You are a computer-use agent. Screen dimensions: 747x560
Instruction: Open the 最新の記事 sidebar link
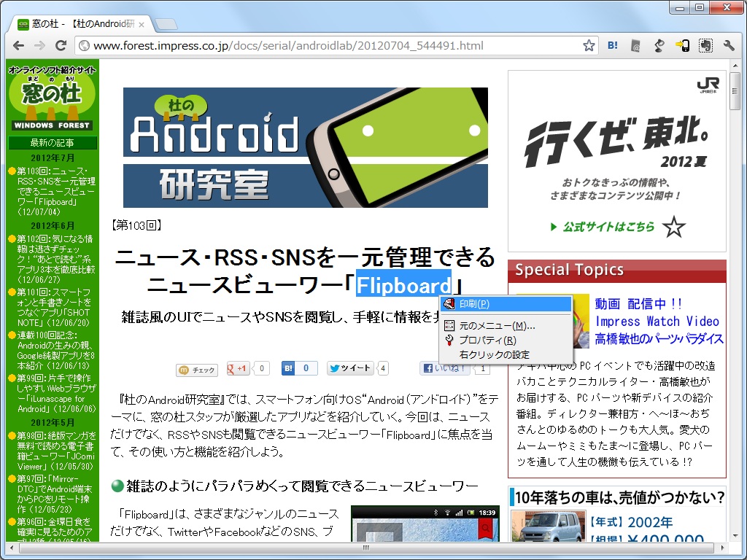tap(53, 142)
